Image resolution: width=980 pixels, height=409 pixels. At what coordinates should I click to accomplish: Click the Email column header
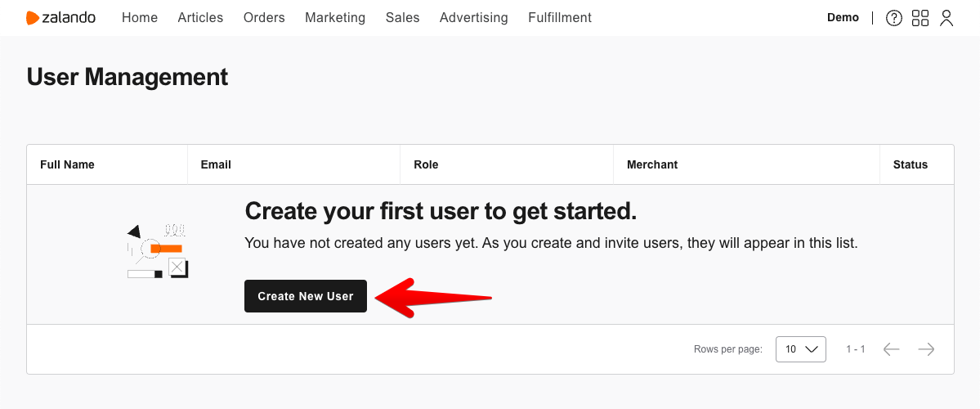216,164
